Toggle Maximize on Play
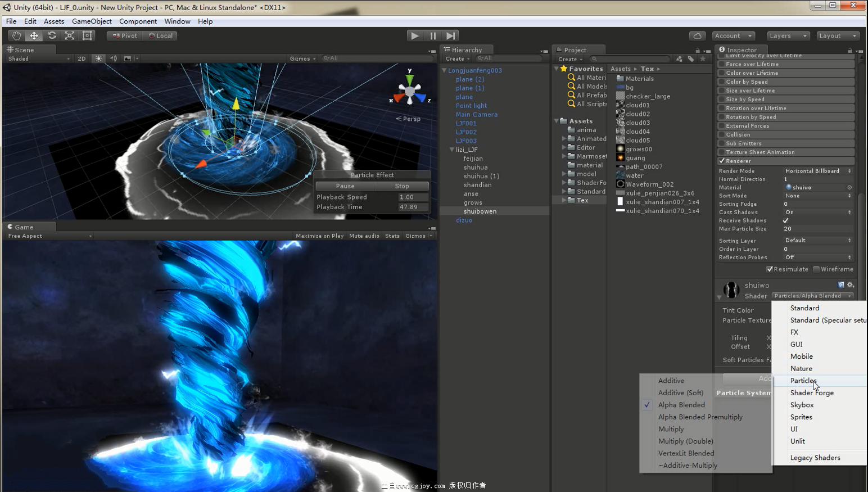The height and width of the screenshot is (492, 868). click(319, 236)
